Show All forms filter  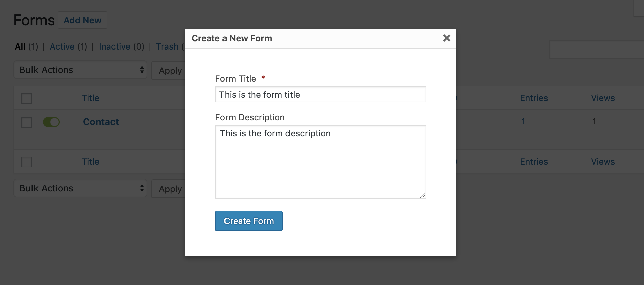point(20,46)
